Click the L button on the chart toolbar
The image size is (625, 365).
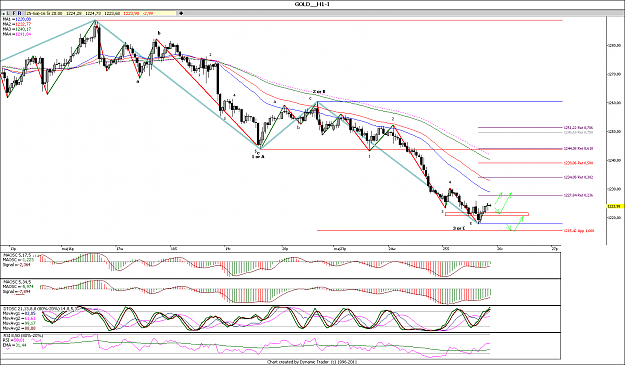[x=8, y=13]
